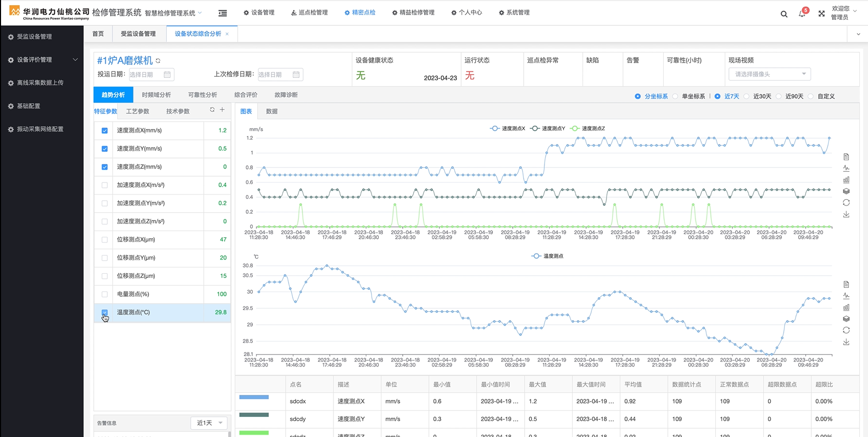The height and width of the screenshot is (437, 868).
Task: Click calendar icon in 上次检修日期 field
Action: tap(296, 75)
